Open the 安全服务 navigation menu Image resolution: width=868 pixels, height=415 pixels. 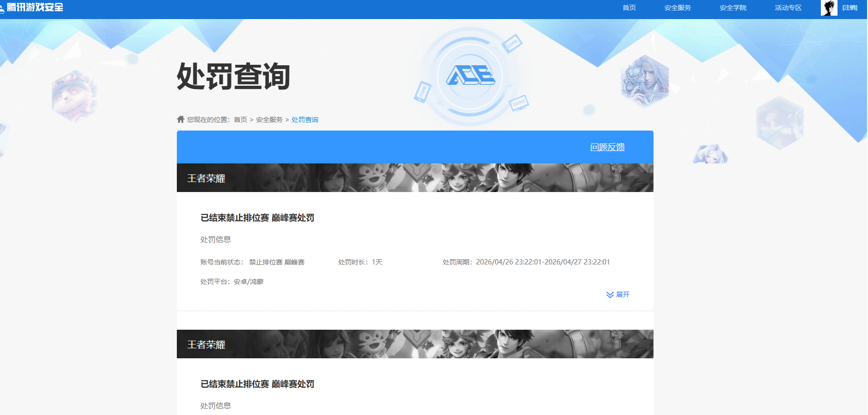tap(677, 8)
